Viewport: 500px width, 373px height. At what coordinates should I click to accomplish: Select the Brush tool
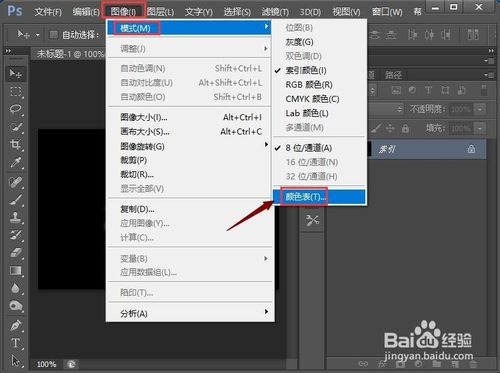15,200
